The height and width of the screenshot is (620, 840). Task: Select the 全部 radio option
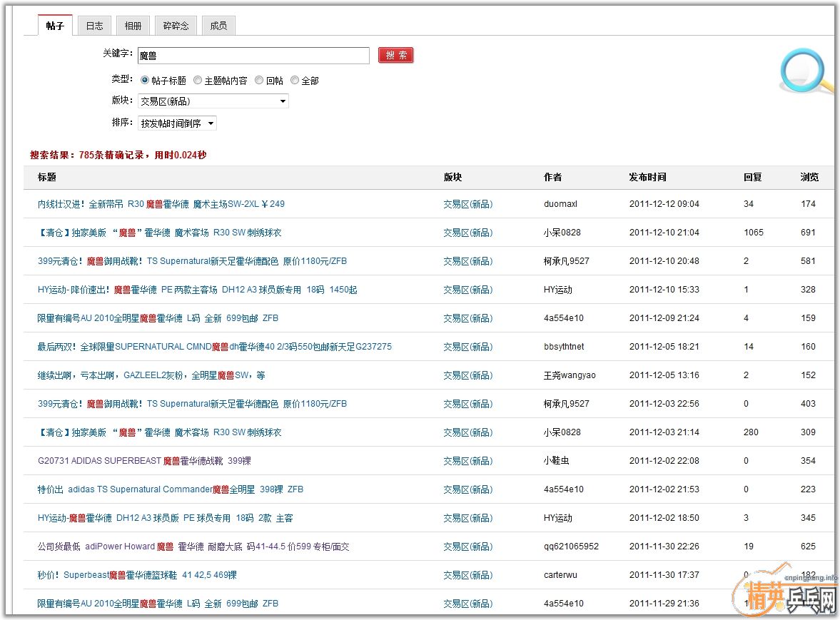pyautogui.click(x=295, y=81)
